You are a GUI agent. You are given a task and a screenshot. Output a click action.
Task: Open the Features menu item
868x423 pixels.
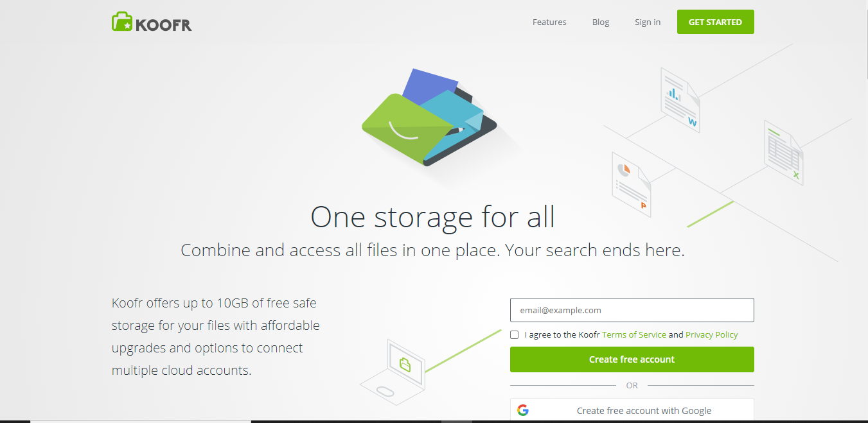tap(549, 22)
